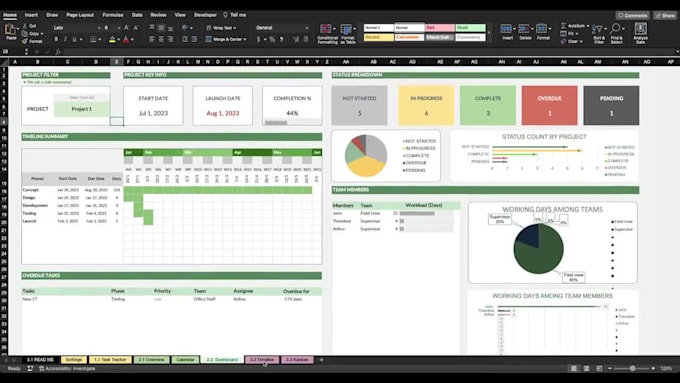Decrease font size with smaller A
This screenshot has width=680, height=383.
tap(136, 28)
